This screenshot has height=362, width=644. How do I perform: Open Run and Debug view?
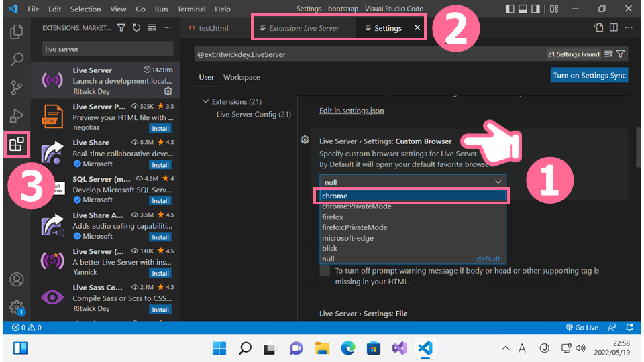[x=16, y=116]
